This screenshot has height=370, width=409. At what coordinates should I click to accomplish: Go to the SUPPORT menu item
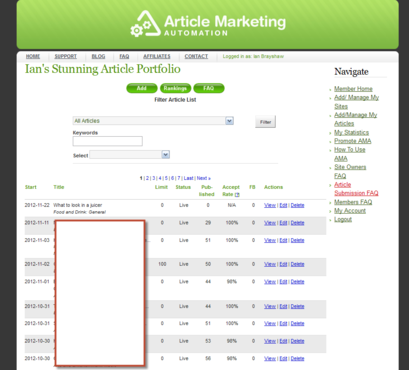(66, 56)
